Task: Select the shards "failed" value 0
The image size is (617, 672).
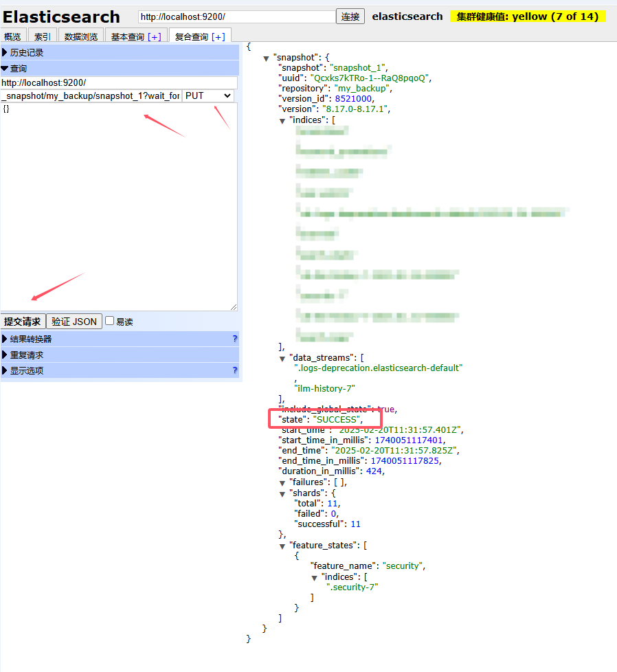Action: (x=333, y=513)
